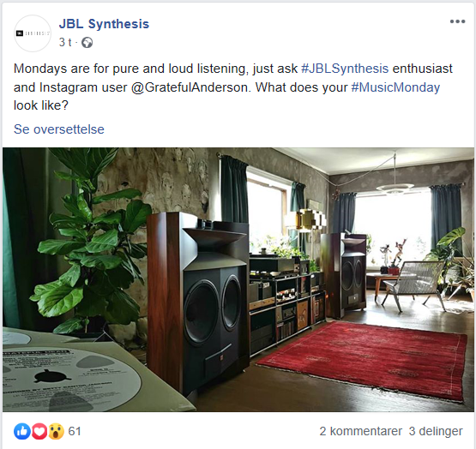Click the JBL Synthesis profile picture
Screen dimensions: 476x449
tap(33, 33)
